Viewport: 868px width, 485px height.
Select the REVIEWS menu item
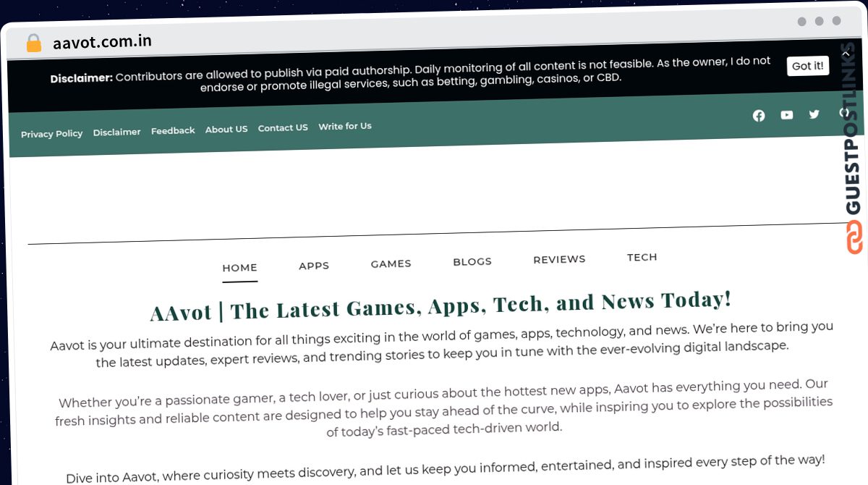tap(559, 259)
